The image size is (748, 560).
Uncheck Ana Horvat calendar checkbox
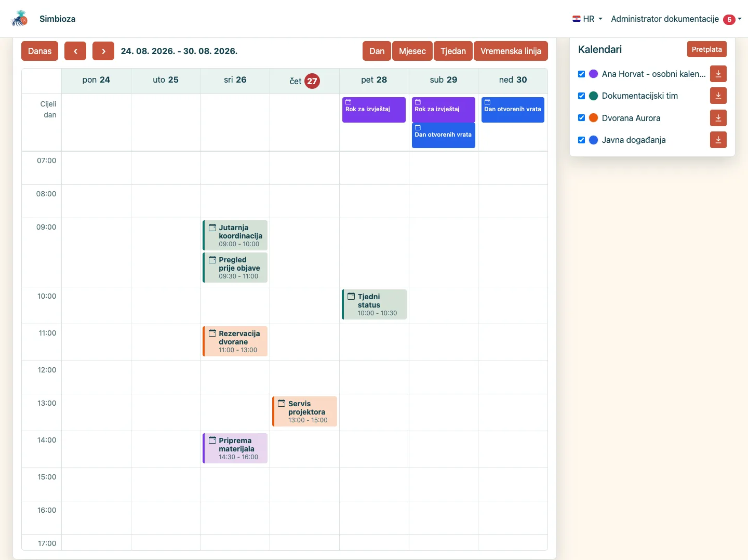pos(582,74)
